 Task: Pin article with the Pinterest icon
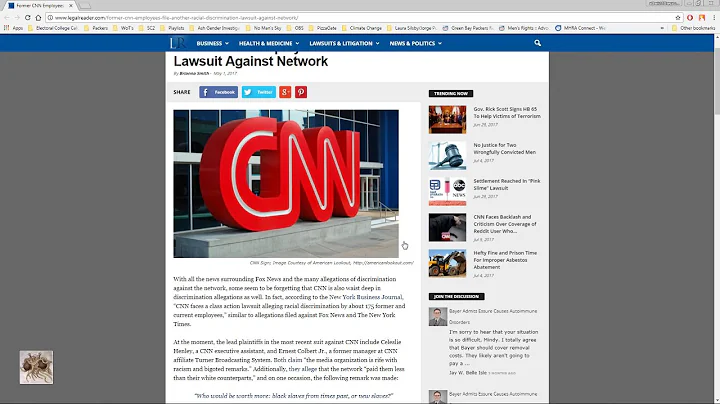301,92
